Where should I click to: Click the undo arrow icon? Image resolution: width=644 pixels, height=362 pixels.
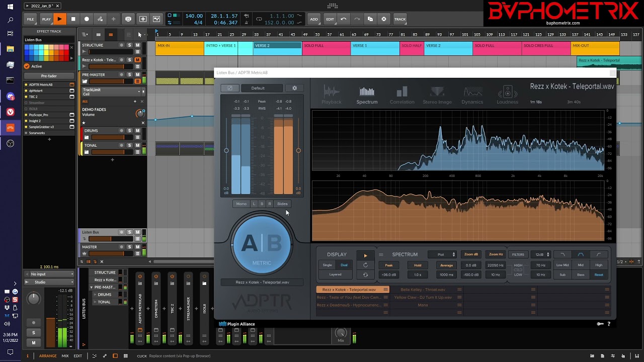[344, 19]
